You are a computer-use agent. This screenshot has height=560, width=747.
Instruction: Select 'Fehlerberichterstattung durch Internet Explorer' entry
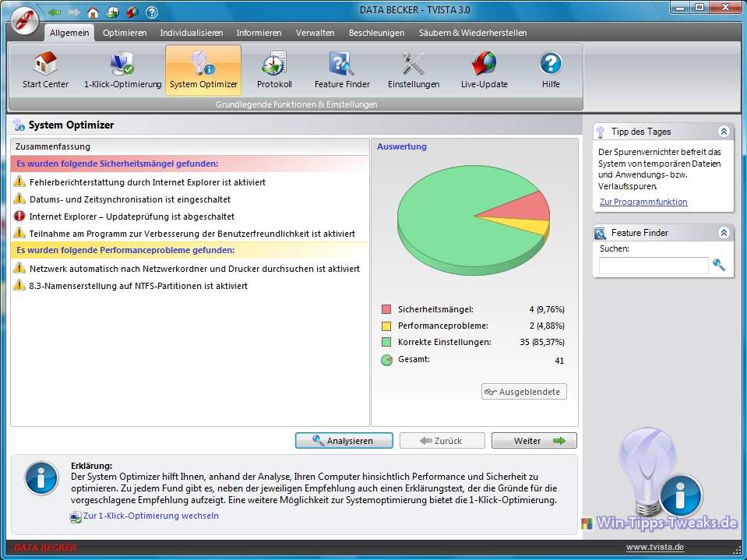(x=189, y=182)
